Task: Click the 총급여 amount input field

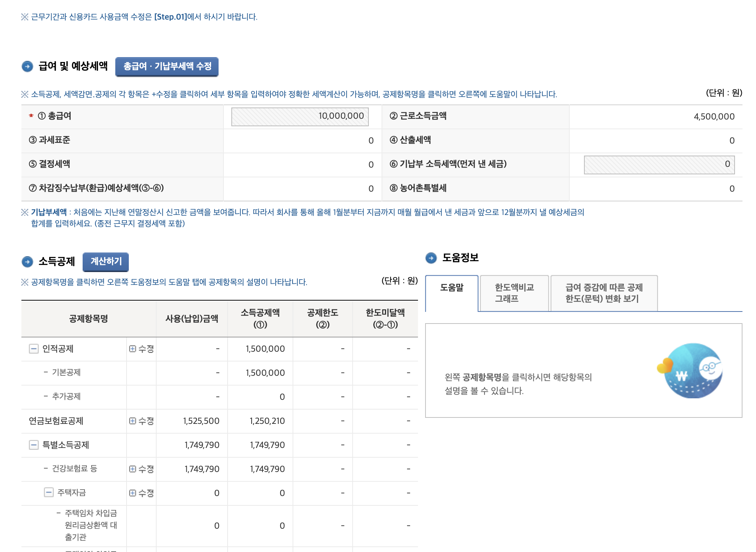Action: pyautogui.click(x=300, y=116)
